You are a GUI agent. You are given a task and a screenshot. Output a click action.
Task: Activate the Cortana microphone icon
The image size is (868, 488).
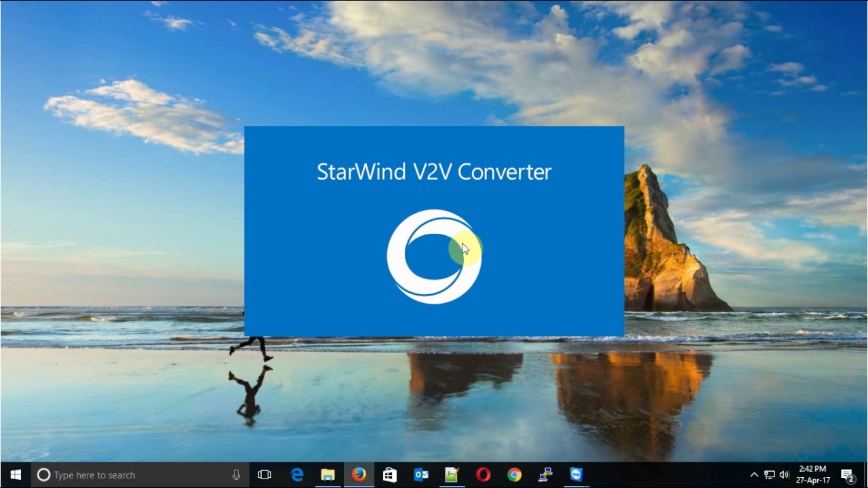click(x=236, y=475)
